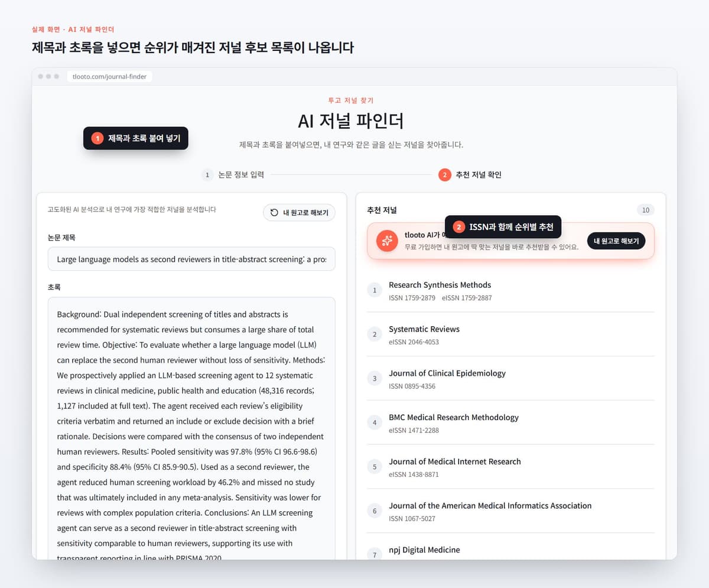Click rank badge 5 in journal list

375,467
